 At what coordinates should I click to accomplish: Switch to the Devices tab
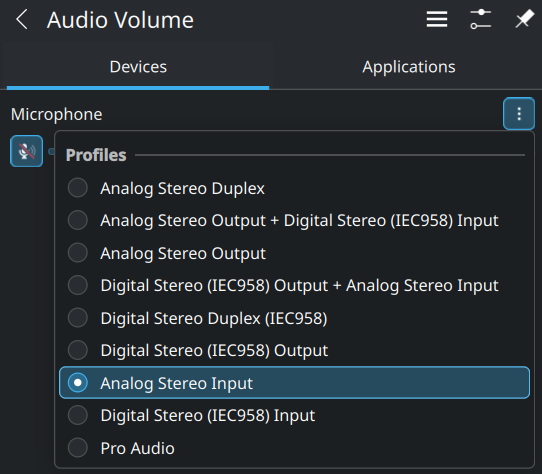coord(138,67)
